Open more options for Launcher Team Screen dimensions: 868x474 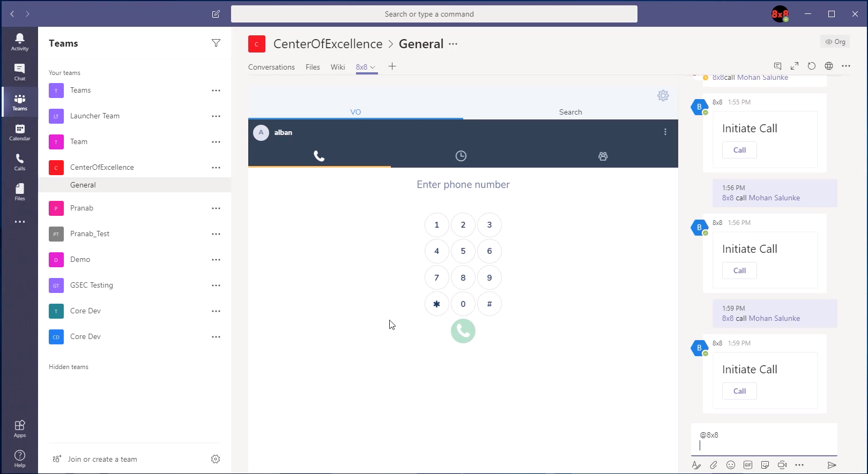tap(216, 116)
